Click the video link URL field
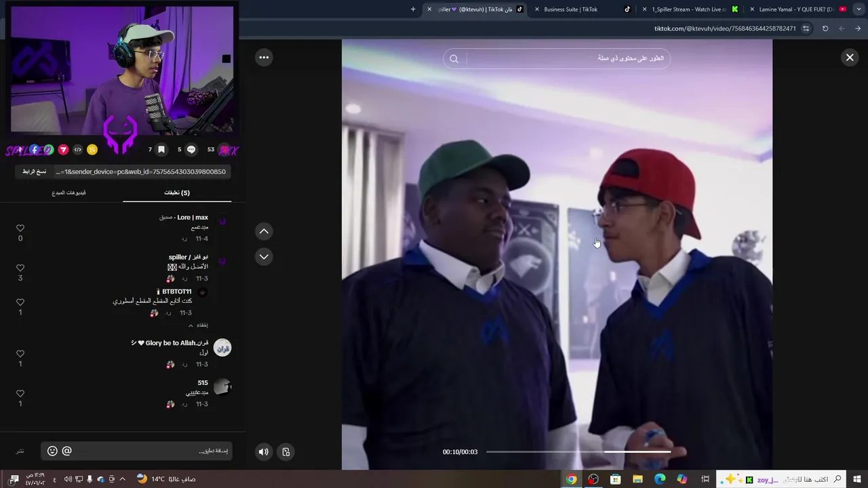The height and width of the screenshot is (488, 868). [x=140, y=171]
